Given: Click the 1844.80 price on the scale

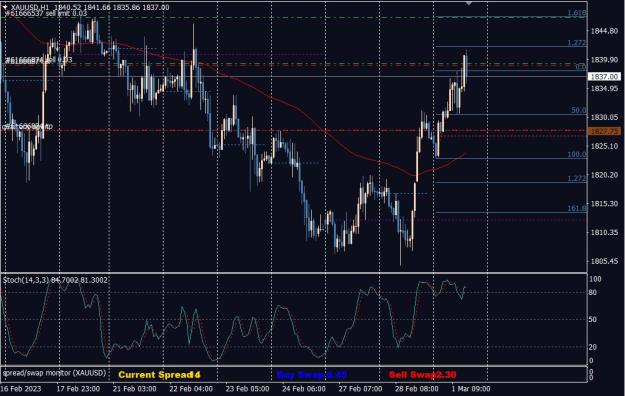Looking at the screenshot, I should click(x=604, y=31).
